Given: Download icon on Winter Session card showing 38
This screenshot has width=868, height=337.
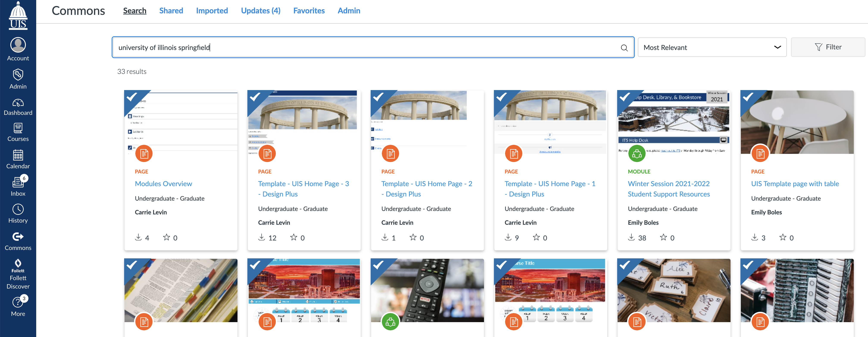Looking at the screenshot, I should tap(631, 237).
